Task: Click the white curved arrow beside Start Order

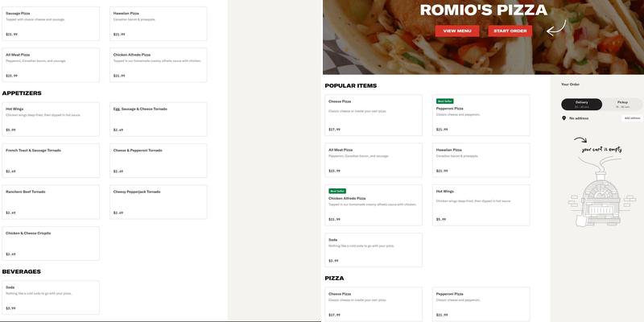Action: tap(555, 29)
